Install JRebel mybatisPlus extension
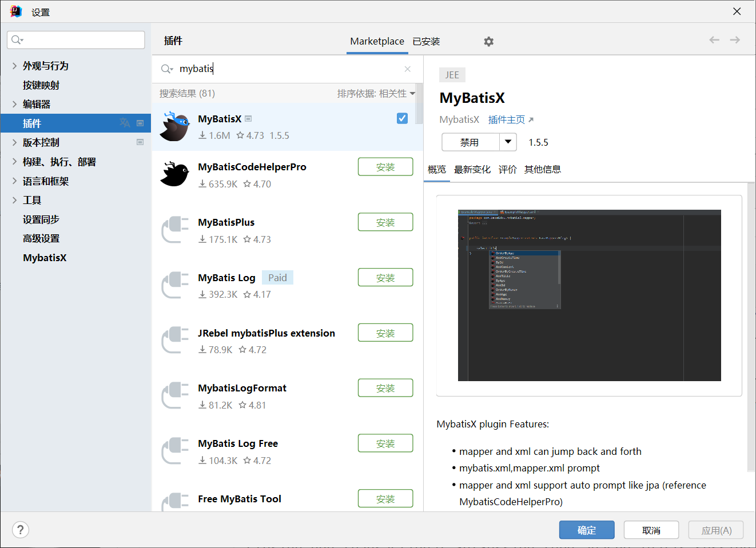756x548 pixels. pos(385,333)
